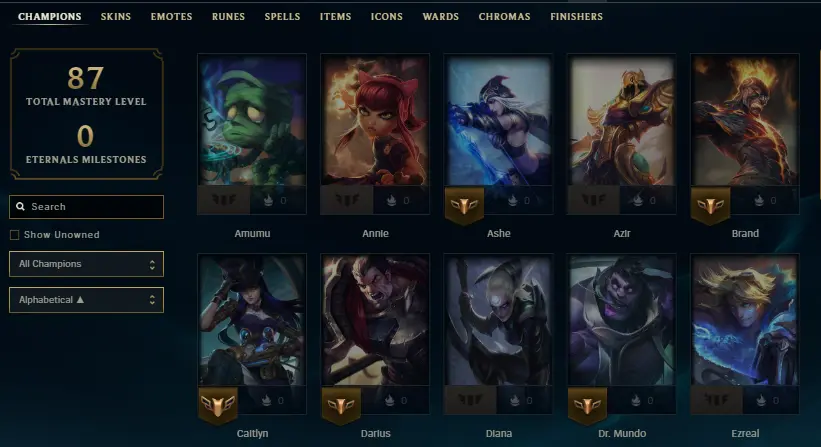Switch to the Skins tab

116,17
